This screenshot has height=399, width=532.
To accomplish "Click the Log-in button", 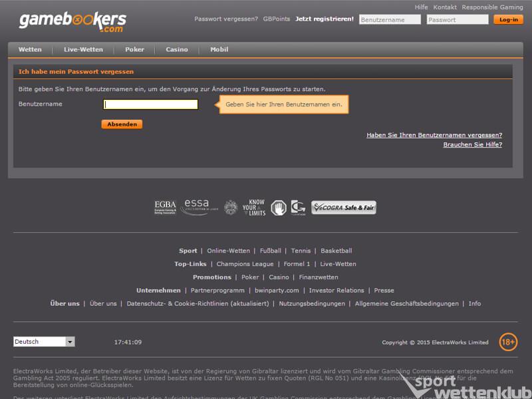I will pos(508,20).
